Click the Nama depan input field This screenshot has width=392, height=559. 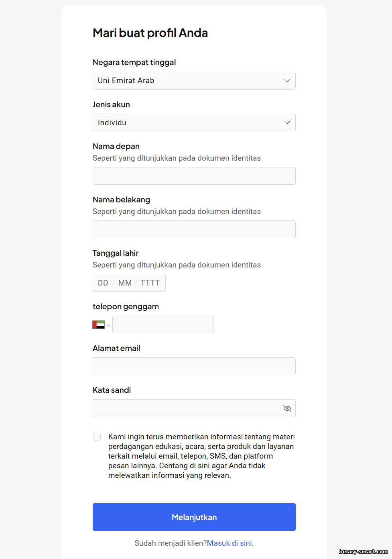tap(194, 176)
